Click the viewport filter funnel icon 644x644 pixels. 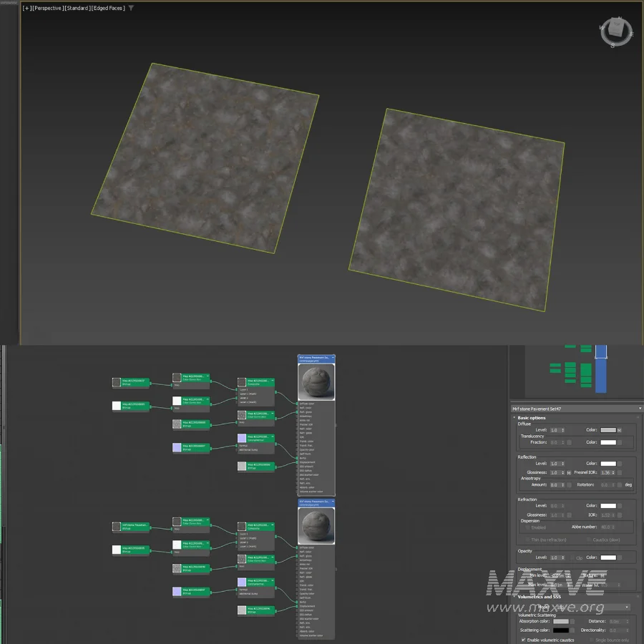[131, 8]
